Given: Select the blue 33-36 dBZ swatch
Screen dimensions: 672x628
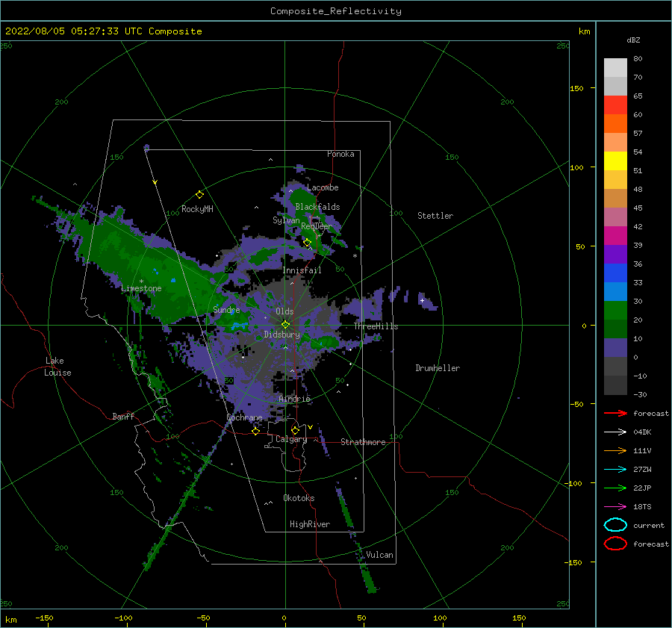Looking at the screenshot, I should 615,273.
